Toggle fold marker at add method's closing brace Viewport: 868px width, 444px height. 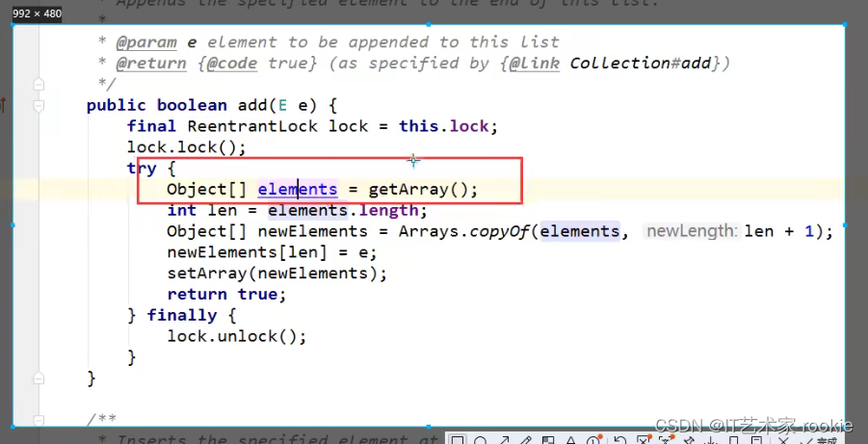[39, 379]
